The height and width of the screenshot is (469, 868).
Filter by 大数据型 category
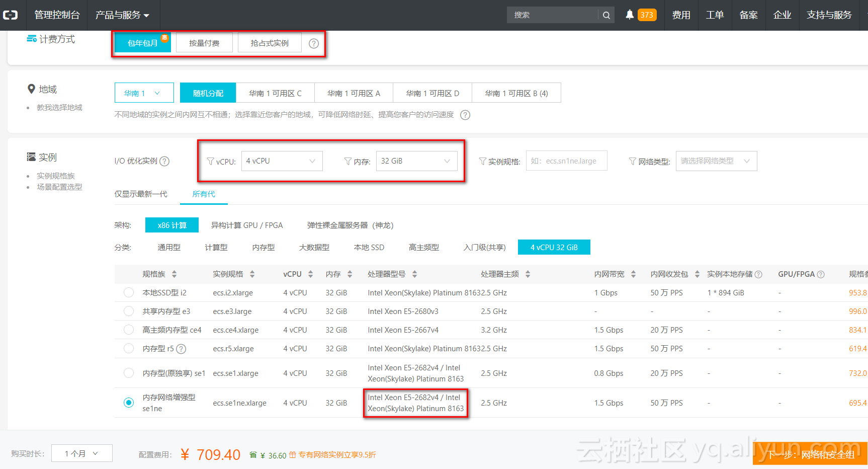pyautogui.click(x=314, y=247)
